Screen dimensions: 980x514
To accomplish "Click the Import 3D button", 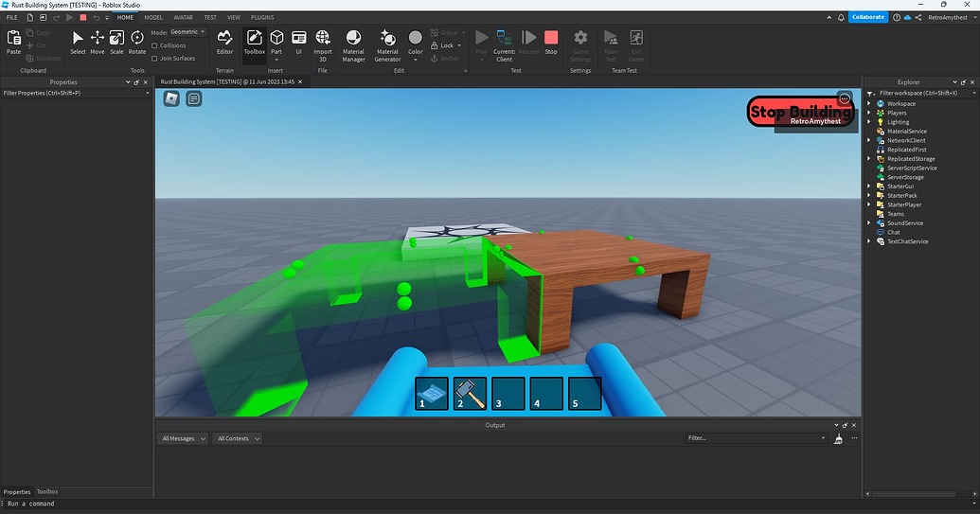I will pyautogui.click(x=323, y=45).
